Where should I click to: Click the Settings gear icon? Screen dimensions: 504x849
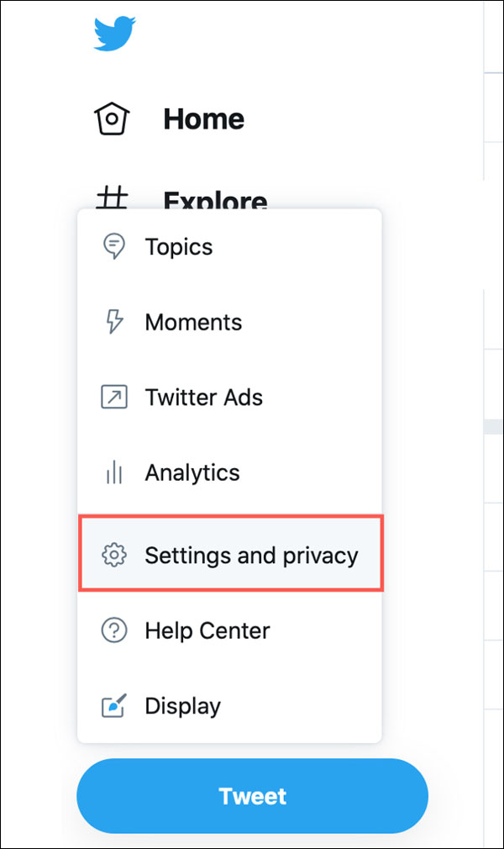pyautogui.click(x=113, y=556)
